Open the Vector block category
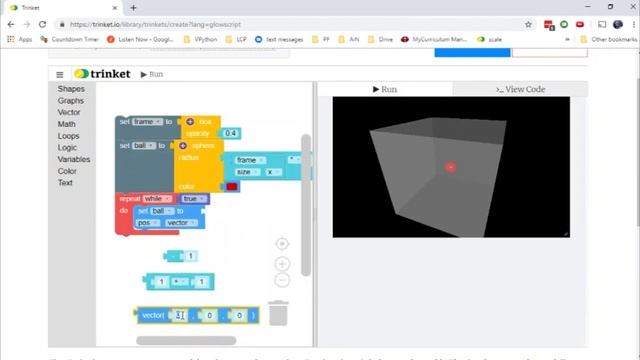Image resolution: width=640 pixels, height=360 pixels. pyautogui.click(x=69, y=112)
